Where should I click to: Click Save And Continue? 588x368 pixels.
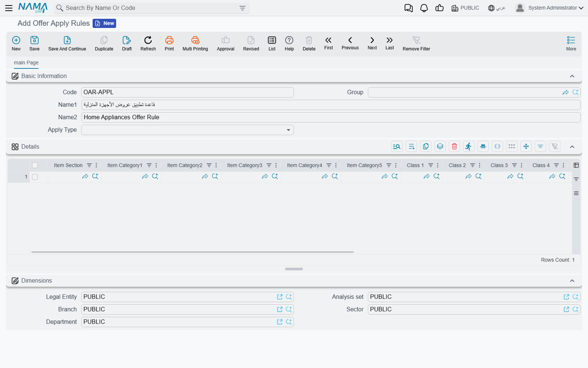pos(67,43)
